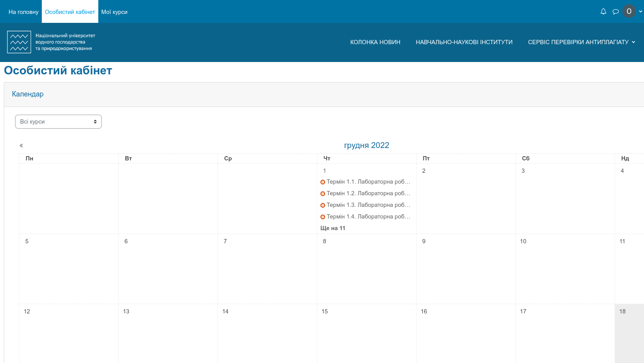The width and height of the screenshot is (644, 363).
Task: Open the грудня 2022 month link
Action: (x=366, y=145)
